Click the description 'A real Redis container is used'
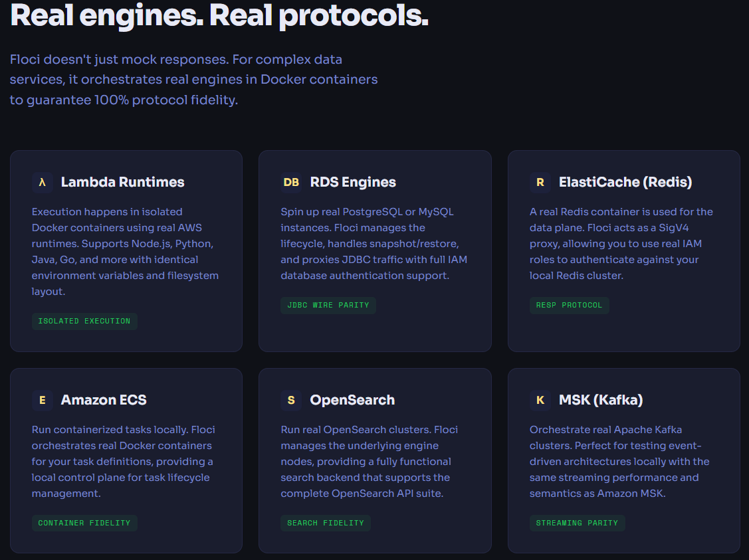Viewport: 749px width, 560px height. point(621,244)
